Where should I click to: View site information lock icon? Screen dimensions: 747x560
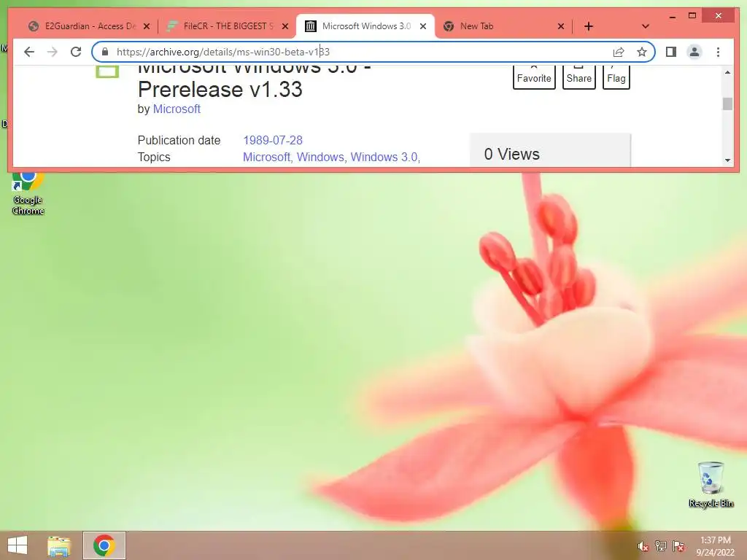tap(105, 52)
